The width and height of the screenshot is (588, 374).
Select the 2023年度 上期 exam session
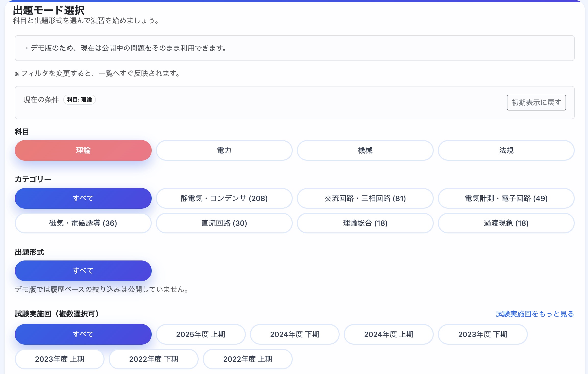coord(59,359)
